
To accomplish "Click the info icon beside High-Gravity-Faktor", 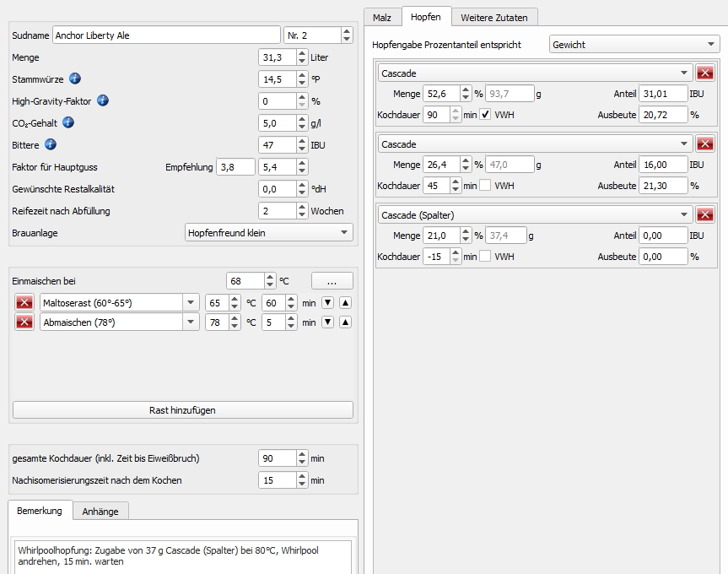I will tap(103, 101).
